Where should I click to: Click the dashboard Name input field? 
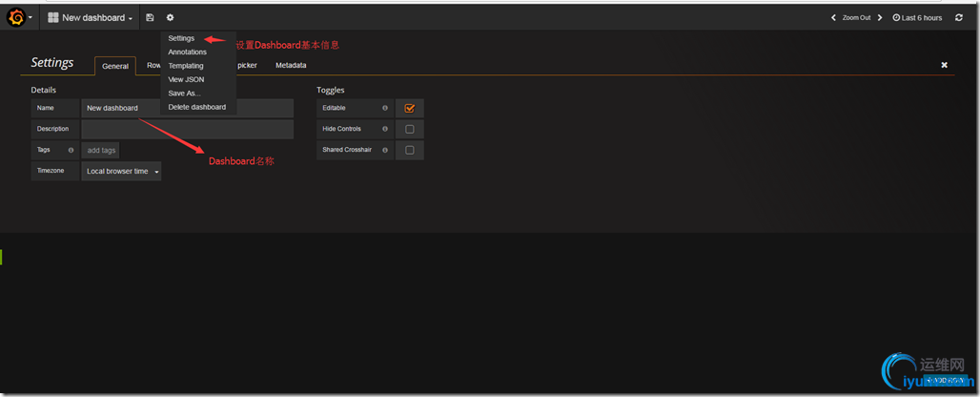point(188,108)
